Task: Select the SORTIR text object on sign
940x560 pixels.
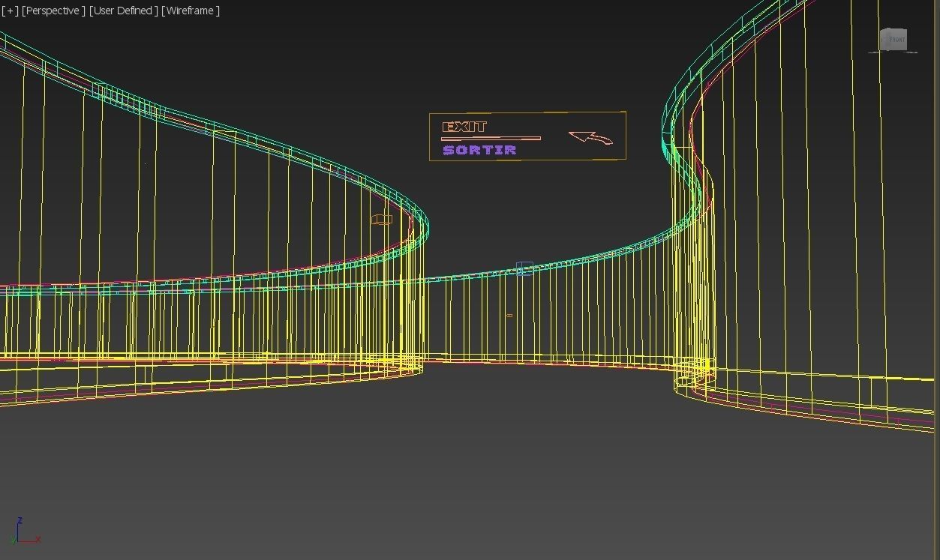Action: tap(479, 150)
